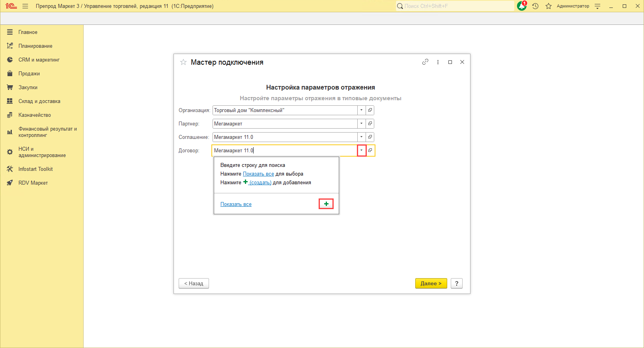Add wizard to favorites star
Viewport: 644px width, 348px height.
tap(183, 62)
